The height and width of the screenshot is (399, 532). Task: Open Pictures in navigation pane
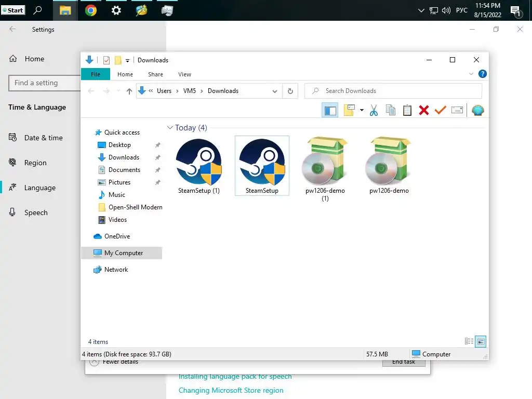tap(119, 182)
